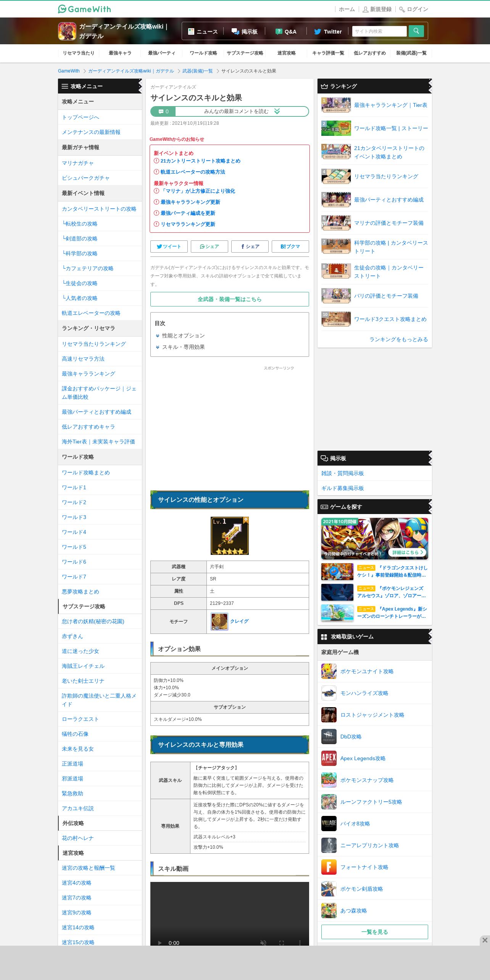Click rank 1 最強キャラランキング thumbnail
The image size is (490, 980).
336,105
